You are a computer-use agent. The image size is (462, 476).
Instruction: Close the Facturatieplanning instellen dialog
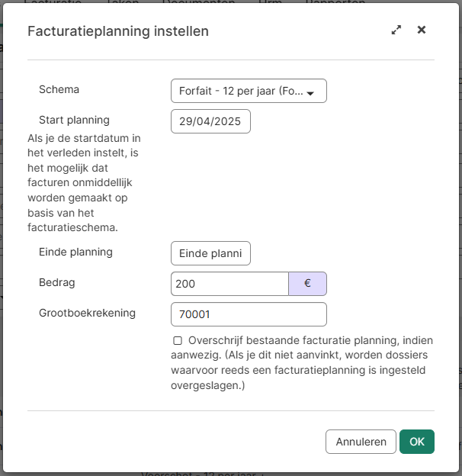[422, 31]
